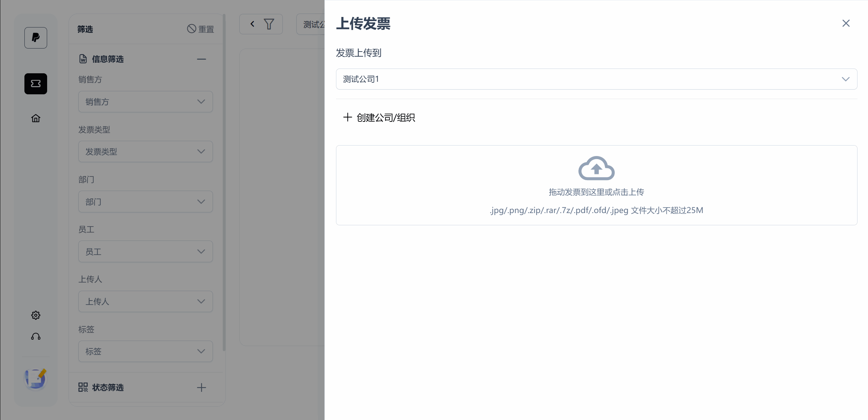Toggle the funnel filter icon
This screenshot has width=868, height=420.
269,24
